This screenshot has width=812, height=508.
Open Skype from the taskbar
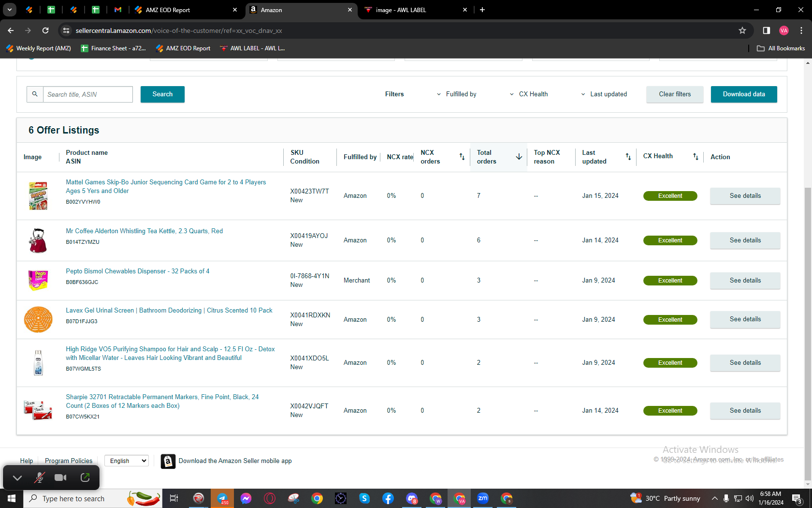click(364, 498)
